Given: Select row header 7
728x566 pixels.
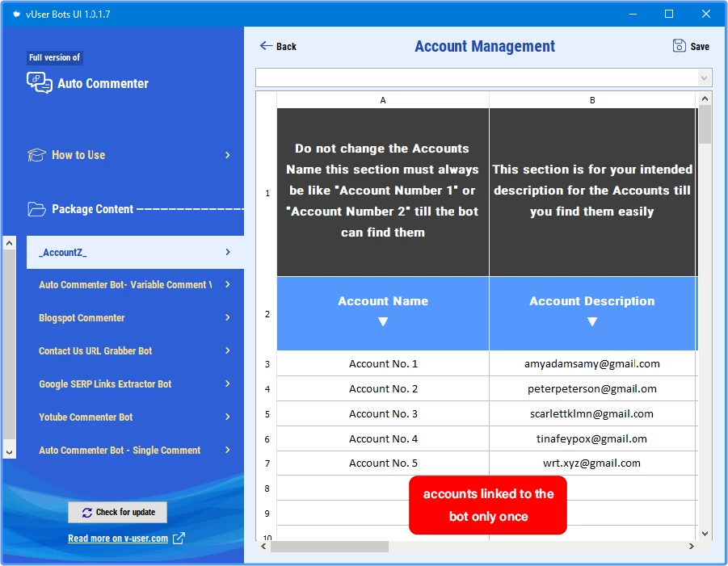Looking at the screenshot, I should [x=267, y=463].
